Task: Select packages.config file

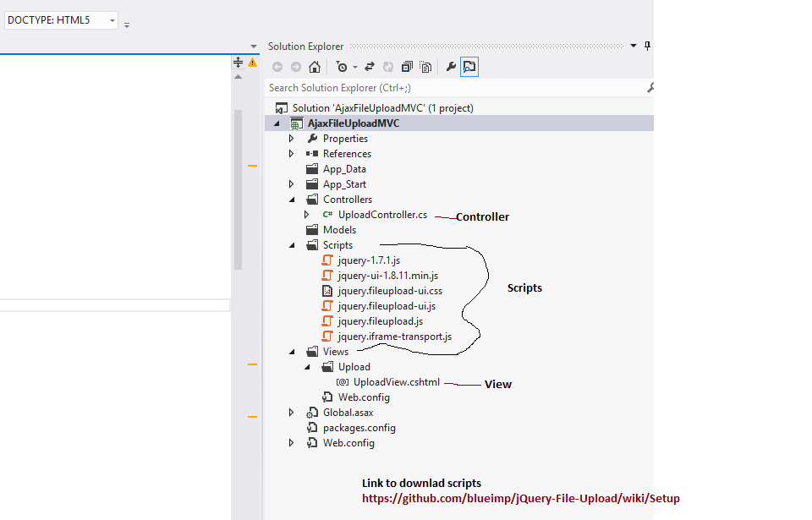Action: pos(359,429)
